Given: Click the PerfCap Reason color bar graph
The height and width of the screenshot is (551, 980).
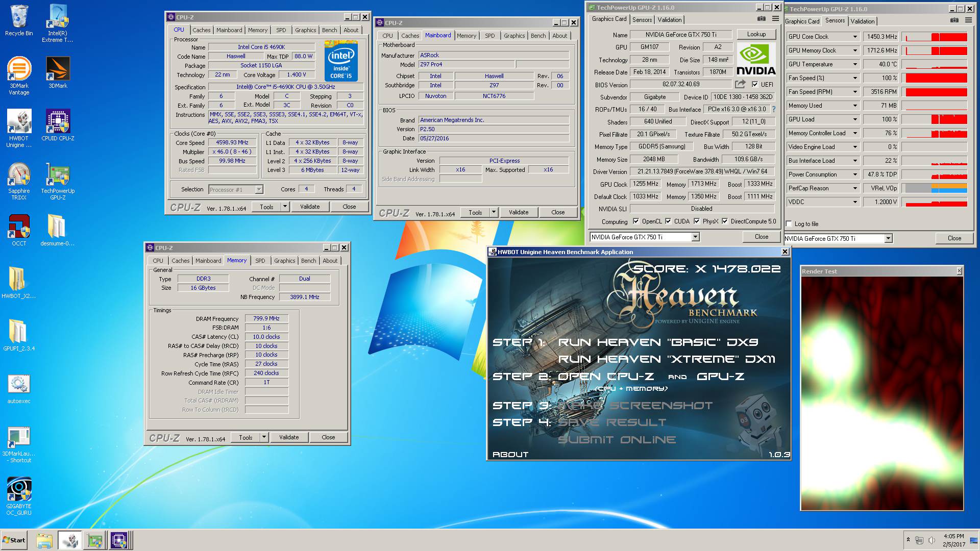Looking at the screenshot, I should [x=934, y=188].
